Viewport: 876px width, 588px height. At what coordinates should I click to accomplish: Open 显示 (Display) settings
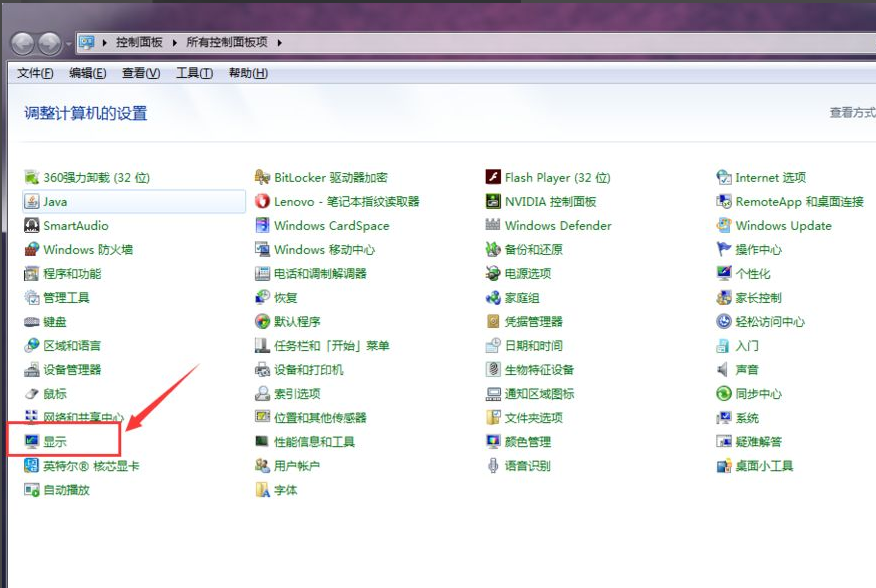click(55, 440)
